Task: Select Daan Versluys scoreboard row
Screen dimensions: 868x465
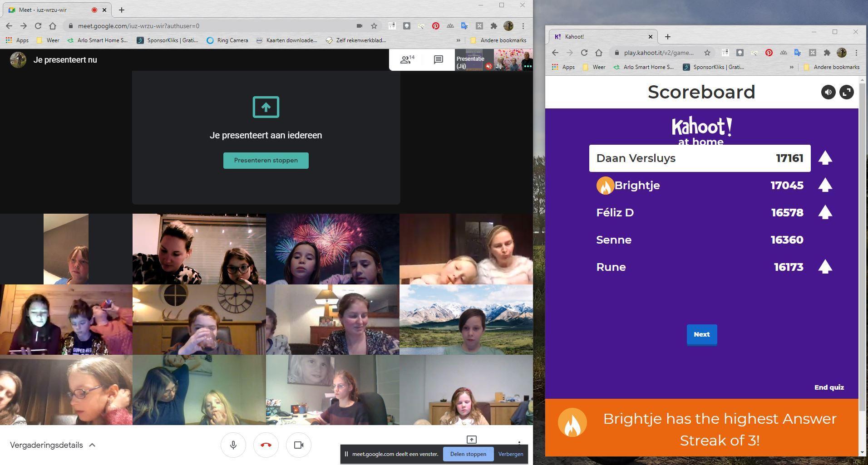Action: 700,158
